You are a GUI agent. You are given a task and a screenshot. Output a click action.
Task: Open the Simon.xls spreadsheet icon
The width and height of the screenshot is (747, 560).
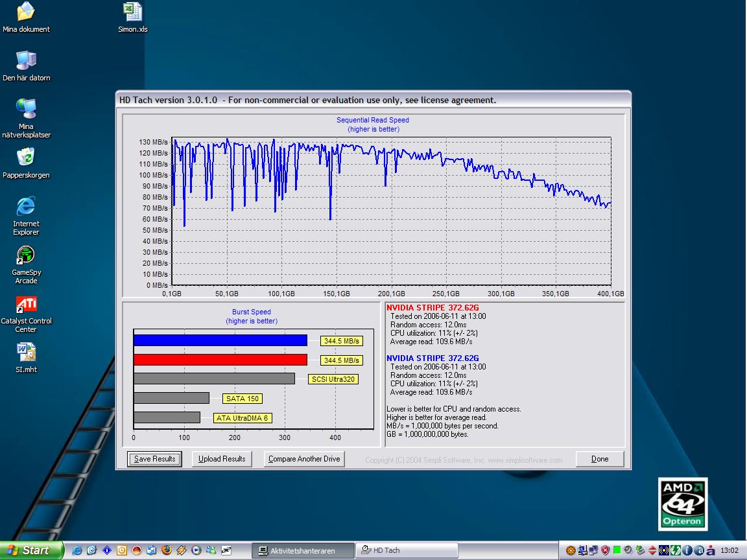(x=133, y=17)
